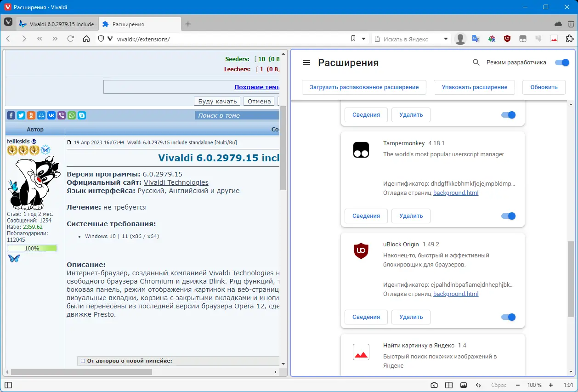Share the topic via WhatsApp

point(72,115)
